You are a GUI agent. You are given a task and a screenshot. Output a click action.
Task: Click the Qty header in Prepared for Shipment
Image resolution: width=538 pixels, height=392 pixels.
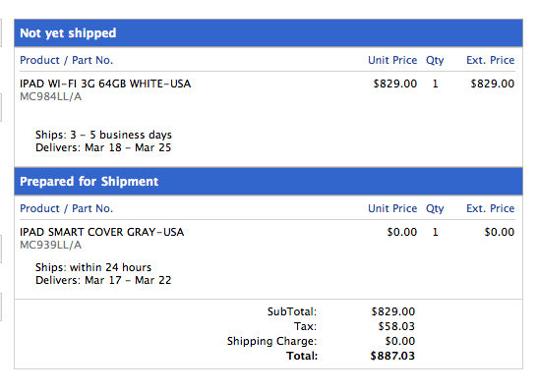point(435,209)
